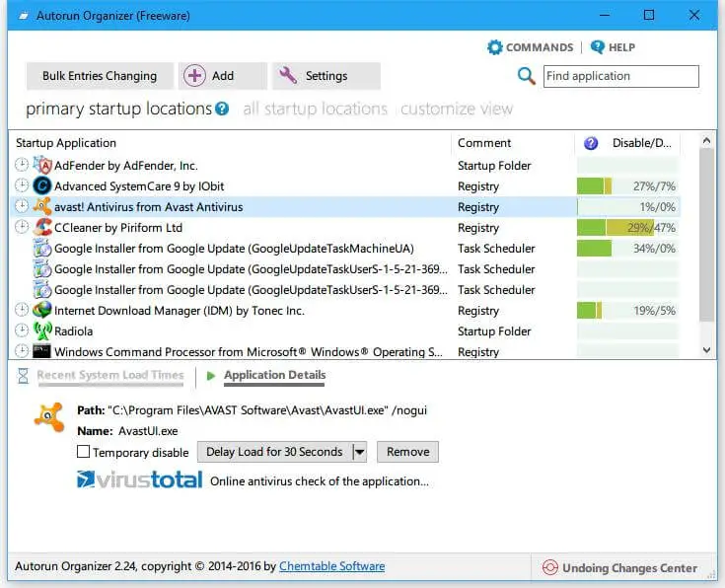Click the clock icon beside CCleaner
The image size is (725, 588).
click(x=22, y=227)
